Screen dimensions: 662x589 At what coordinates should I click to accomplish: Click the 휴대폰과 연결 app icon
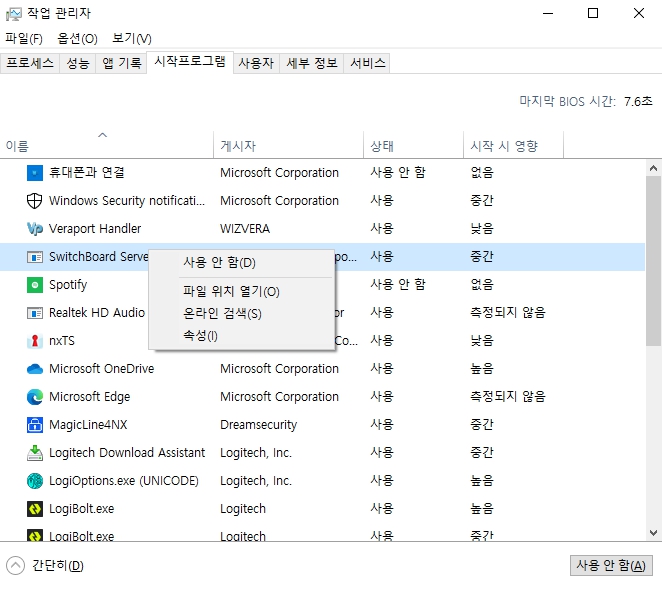pyautogui.click(x=35, y=173)
